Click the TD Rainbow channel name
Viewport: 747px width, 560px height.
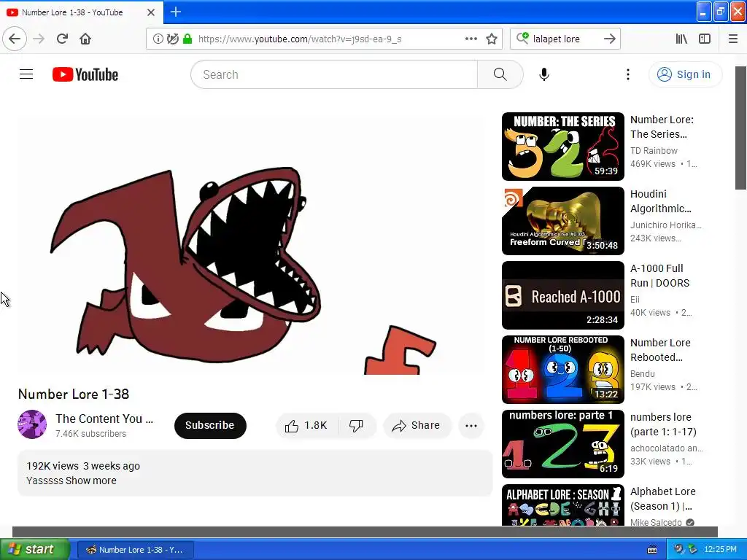coord(654,150)
